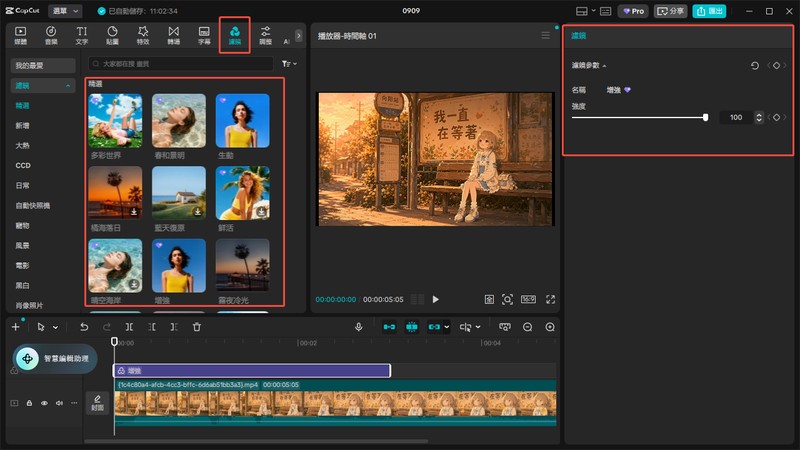Open the 音樂 audio tab

(51, 36)
